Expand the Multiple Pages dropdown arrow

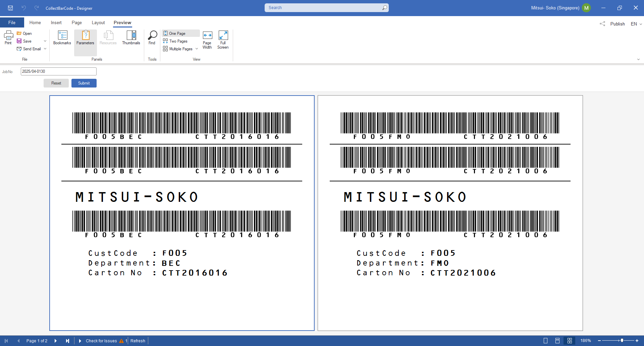point(197,49)
